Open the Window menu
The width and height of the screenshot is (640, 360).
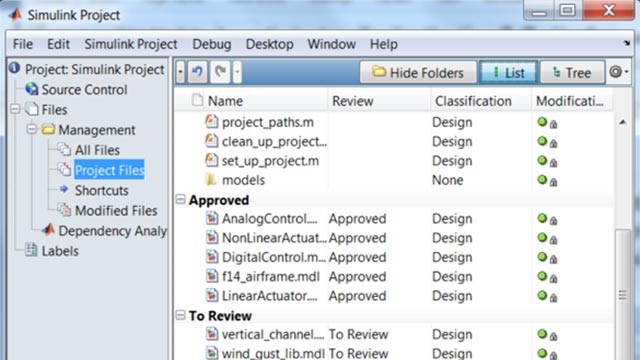[x=331, y=44]
